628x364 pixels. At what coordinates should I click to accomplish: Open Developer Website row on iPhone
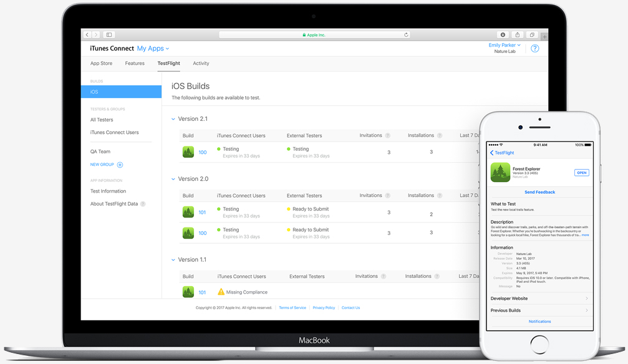(x=539, y=299)
